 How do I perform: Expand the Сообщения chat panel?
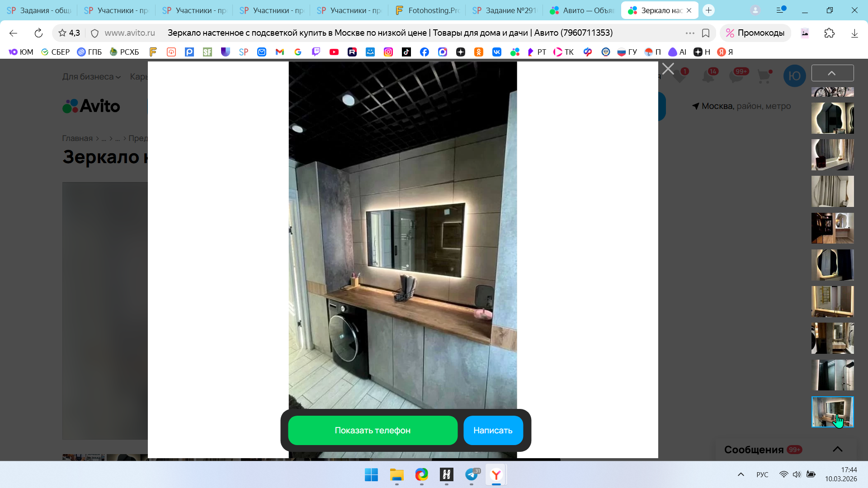[x=837, y=449]
